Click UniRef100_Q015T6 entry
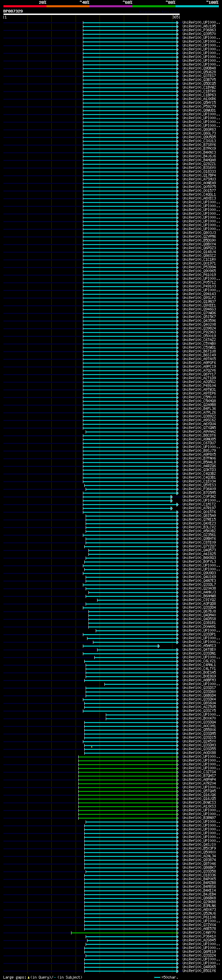The image size is (222, 980). pyautogui.click(x=199, y=512)
